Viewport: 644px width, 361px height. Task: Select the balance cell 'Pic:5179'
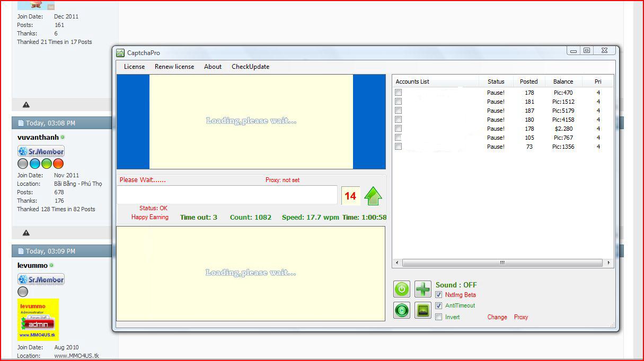563,111
